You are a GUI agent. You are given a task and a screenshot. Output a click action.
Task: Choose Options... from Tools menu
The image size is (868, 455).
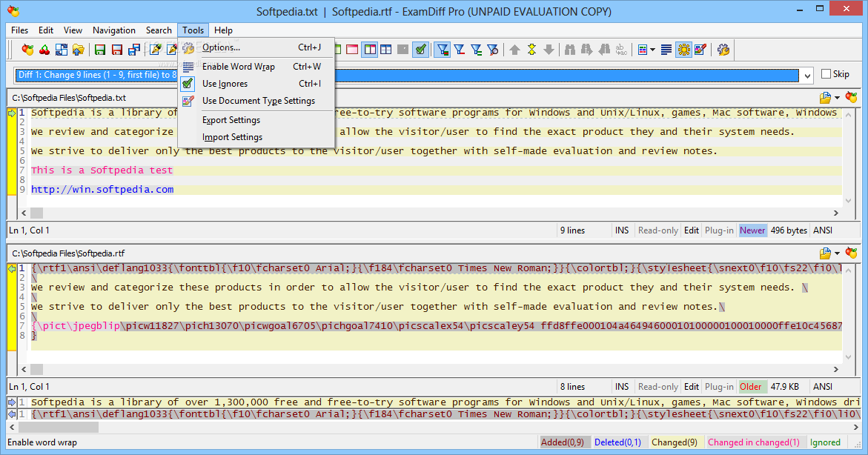point(256,47)
